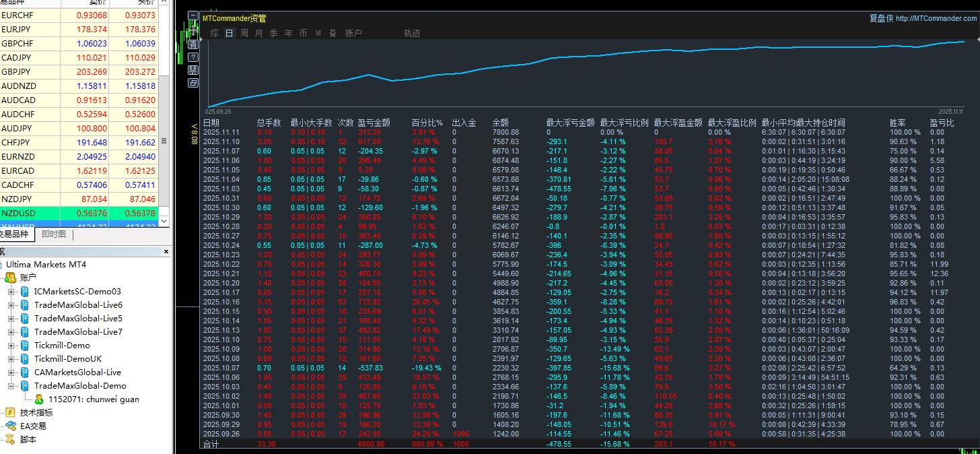Screen dimensions: 980x454
Task: Click the 轨迹 track button
Action: pos(412,33)
